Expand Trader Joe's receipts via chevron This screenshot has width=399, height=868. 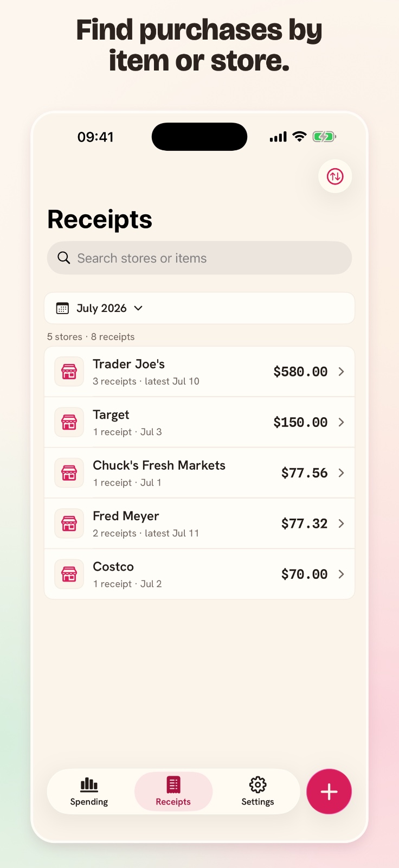point(341,372)
